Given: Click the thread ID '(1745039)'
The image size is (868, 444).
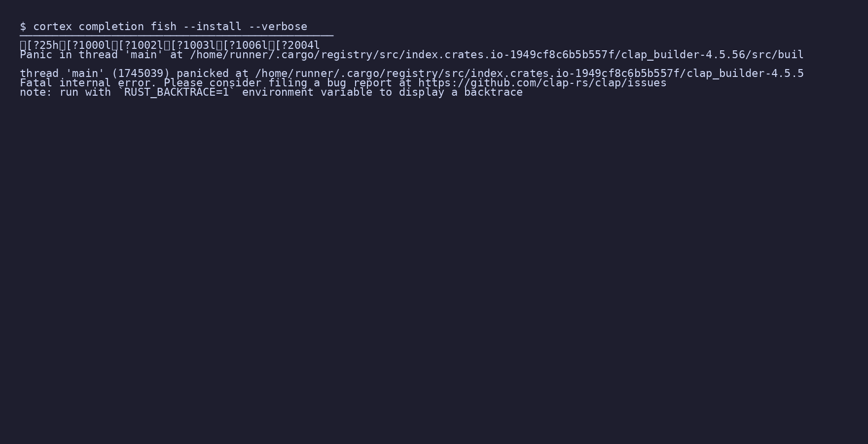Looking at the screenshot, I should point(141,74).
